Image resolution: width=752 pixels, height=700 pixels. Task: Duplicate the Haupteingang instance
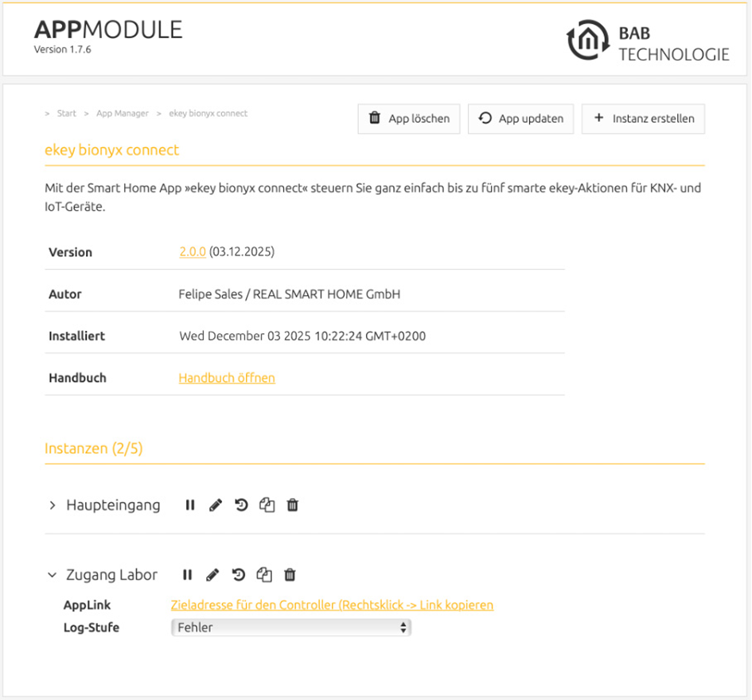pyautogui.click(x=267, y=505)
